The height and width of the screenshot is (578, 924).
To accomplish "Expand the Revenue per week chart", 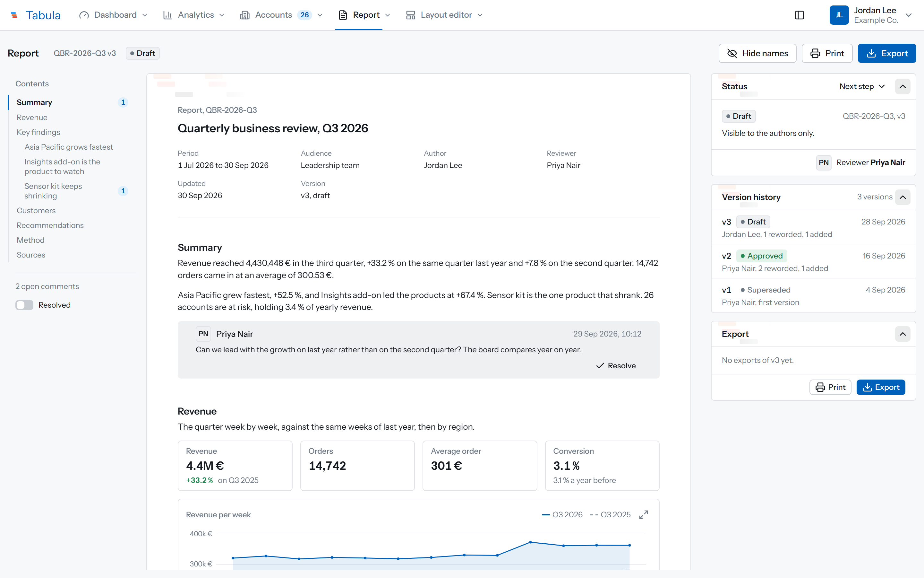I will 643,514.
